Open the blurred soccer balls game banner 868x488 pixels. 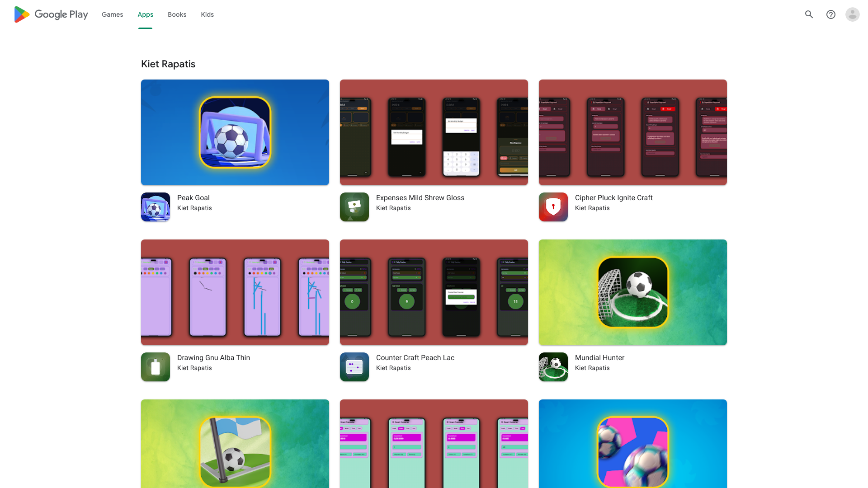point(633,444)
